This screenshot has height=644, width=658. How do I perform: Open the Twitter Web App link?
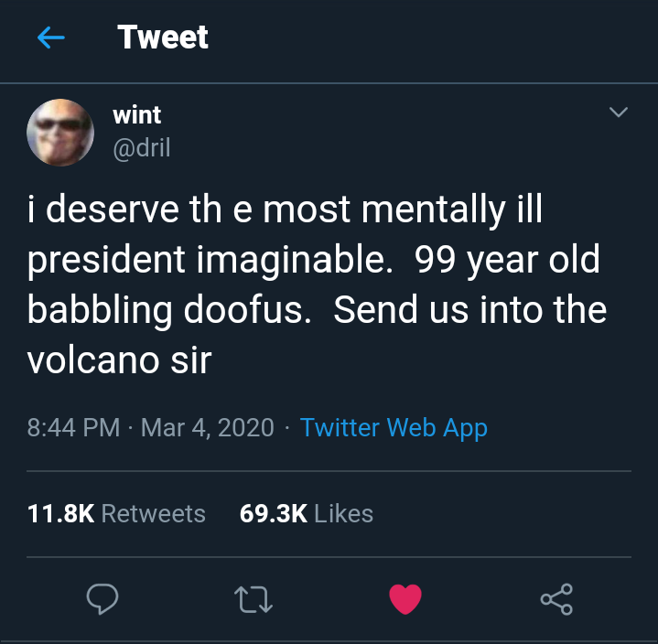394,427
